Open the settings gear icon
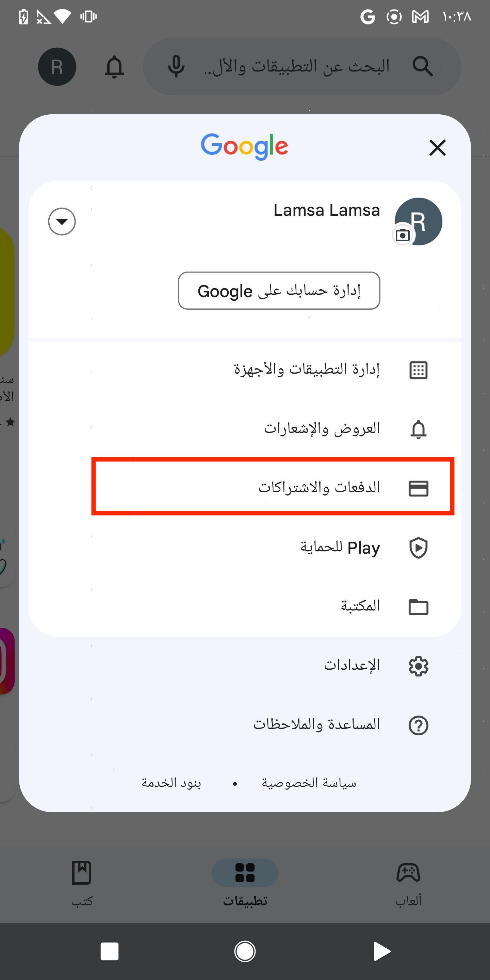Screen dimensions: 490x980 click(x=418, y=666)
